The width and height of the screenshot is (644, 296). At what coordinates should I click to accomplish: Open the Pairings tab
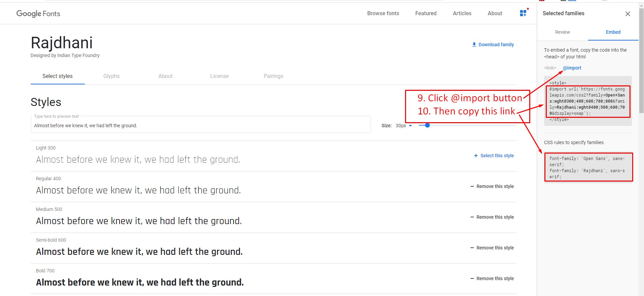click(x=273, y=76)
